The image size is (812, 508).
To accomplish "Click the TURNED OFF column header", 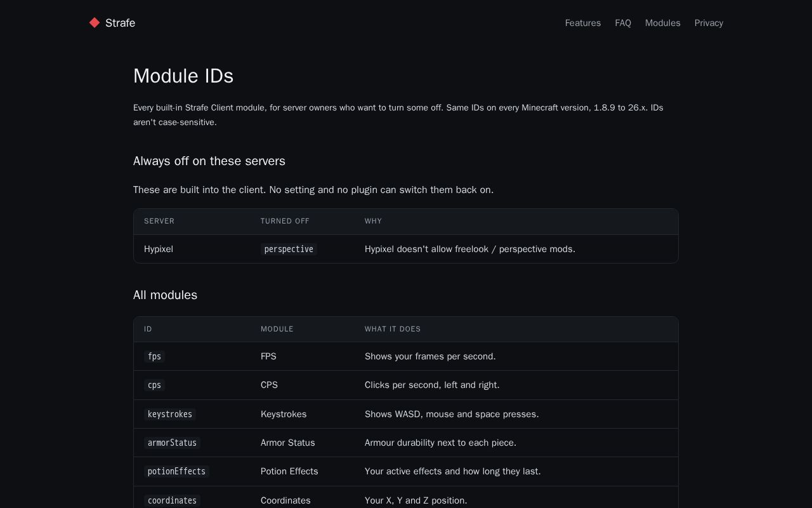I will point(285,221).
